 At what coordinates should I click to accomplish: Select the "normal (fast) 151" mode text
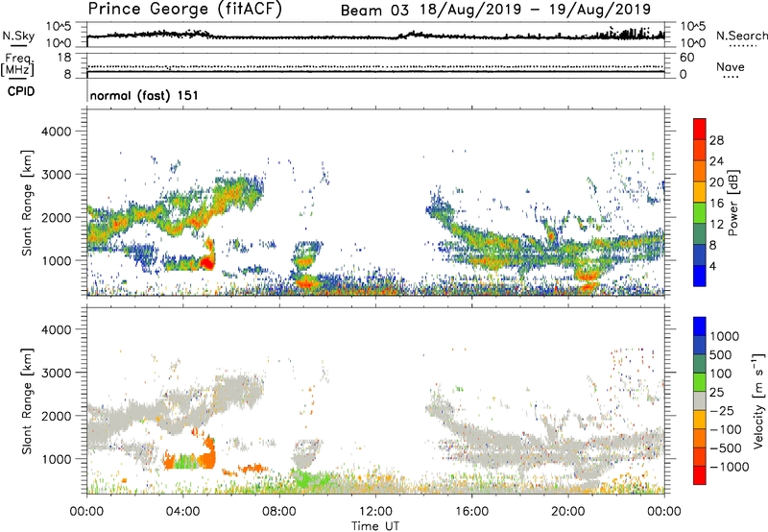(145, 95)
